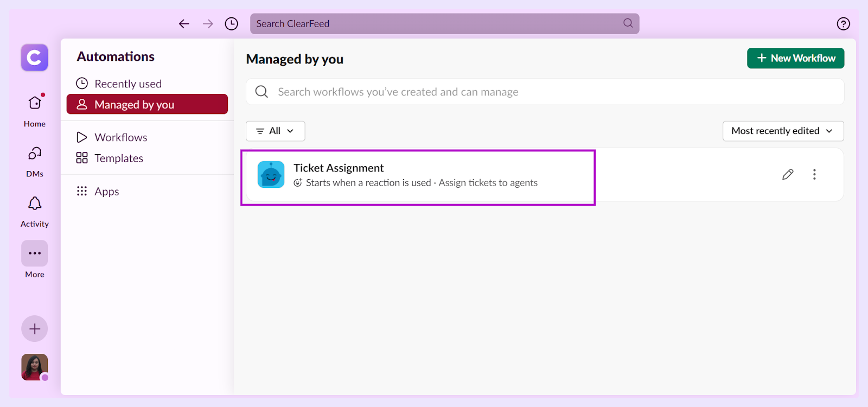
Task: Open history clock icon
Action: click(x=232, y=24)
